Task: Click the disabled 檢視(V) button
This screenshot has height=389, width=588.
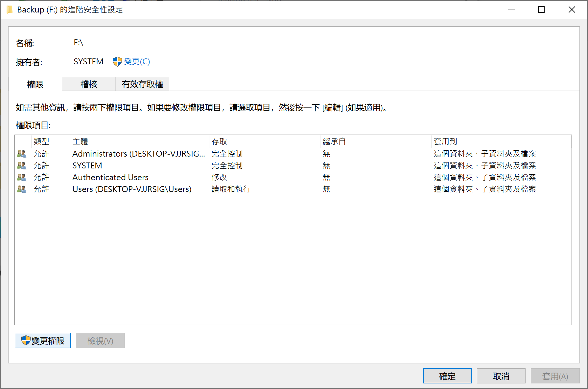Action: click(100, 340)
